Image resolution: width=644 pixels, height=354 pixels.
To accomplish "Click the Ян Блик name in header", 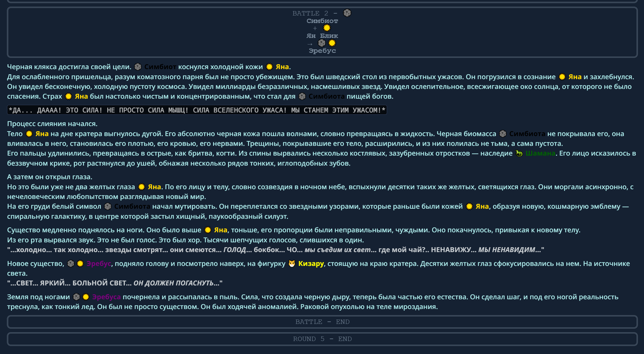I will click(x=322, y=36).
